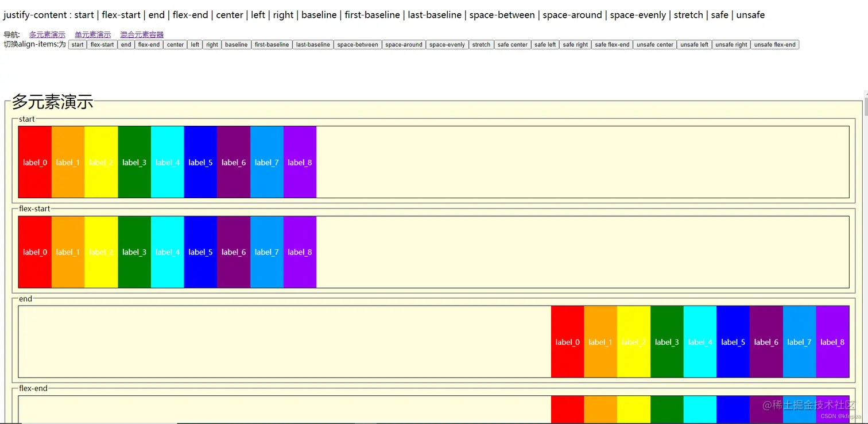
Task: Choose the 'safe flex-end' button
Action: (612, 44)
